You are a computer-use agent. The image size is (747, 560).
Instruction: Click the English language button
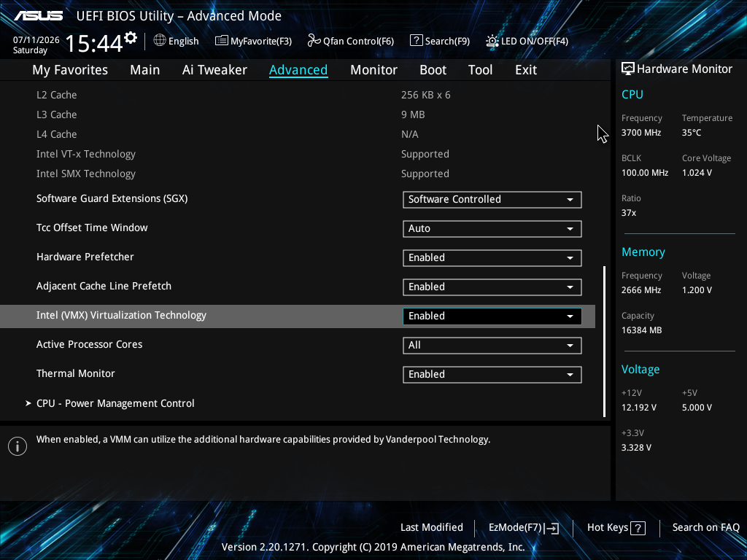coord(177,41)
